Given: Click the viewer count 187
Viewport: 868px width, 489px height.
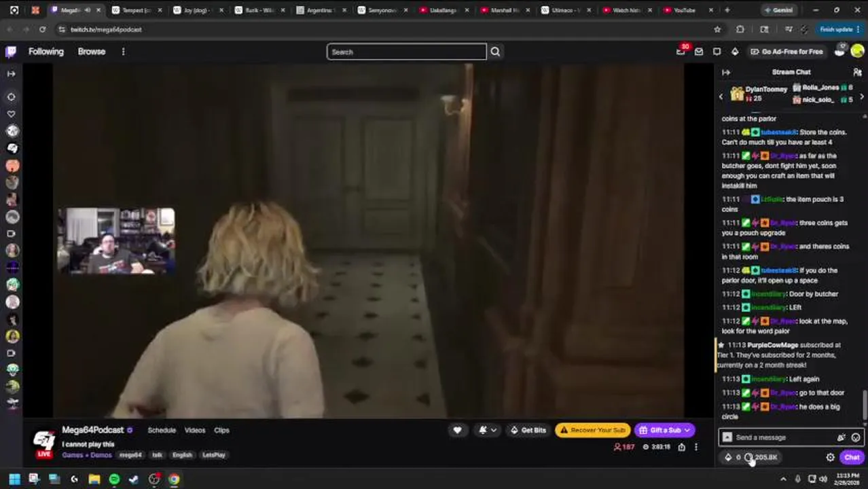Looking at the screenshot, I should [623, 447].
